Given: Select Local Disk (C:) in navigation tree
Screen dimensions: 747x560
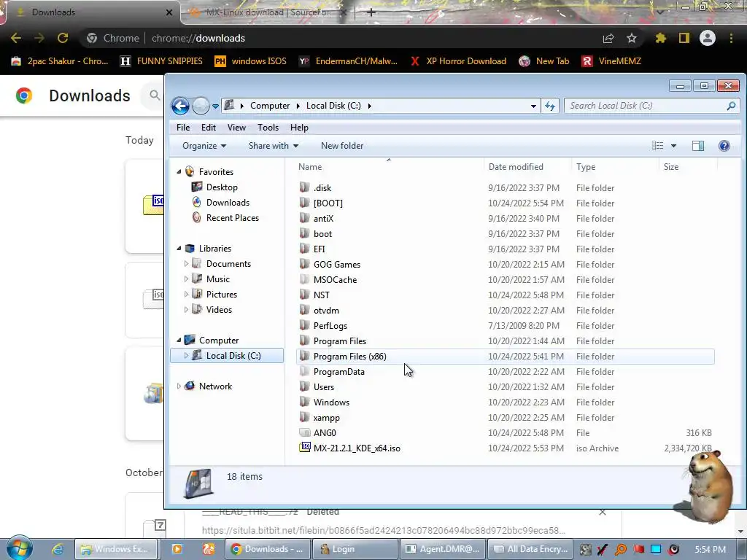Looking at the screenshot, I should pos(227,356).
